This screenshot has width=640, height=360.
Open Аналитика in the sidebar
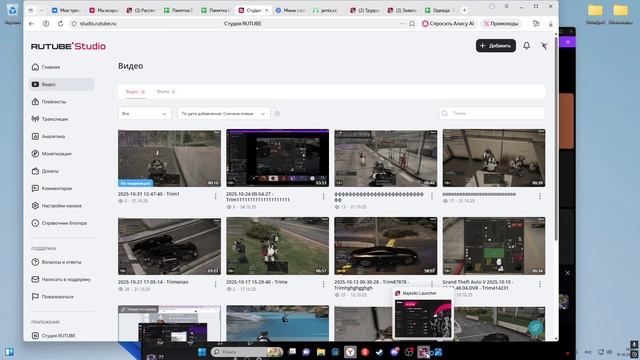[x=53, y=136]
